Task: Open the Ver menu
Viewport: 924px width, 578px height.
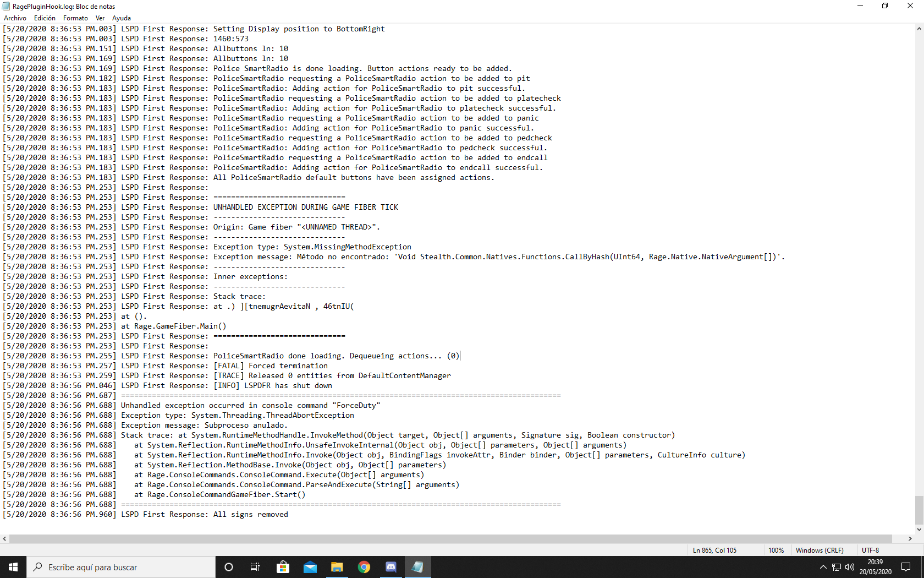Action: click(100, 18)
